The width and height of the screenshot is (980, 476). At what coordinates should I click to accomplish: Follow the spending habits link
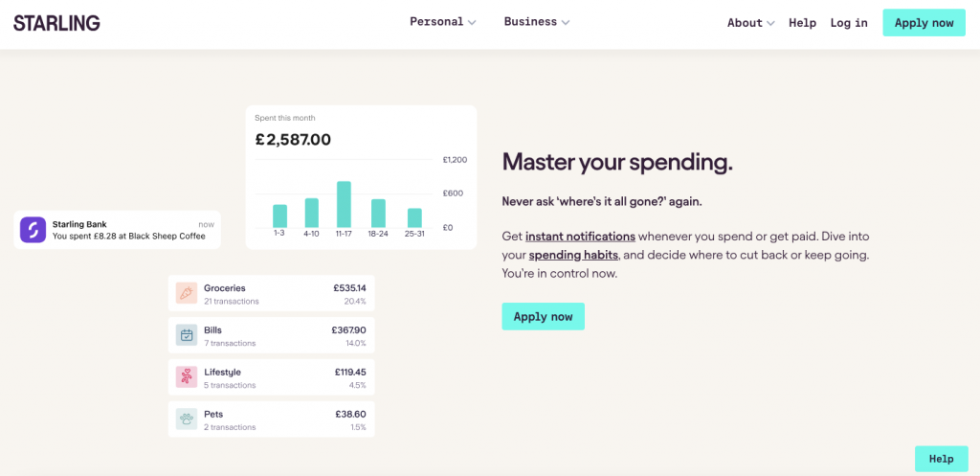(573, 255)
